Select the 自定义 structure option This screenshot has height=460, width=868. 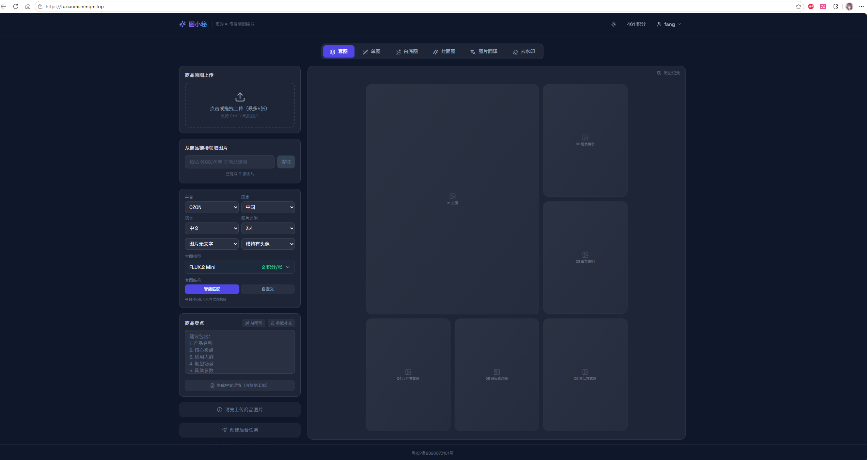click(268, 289)
